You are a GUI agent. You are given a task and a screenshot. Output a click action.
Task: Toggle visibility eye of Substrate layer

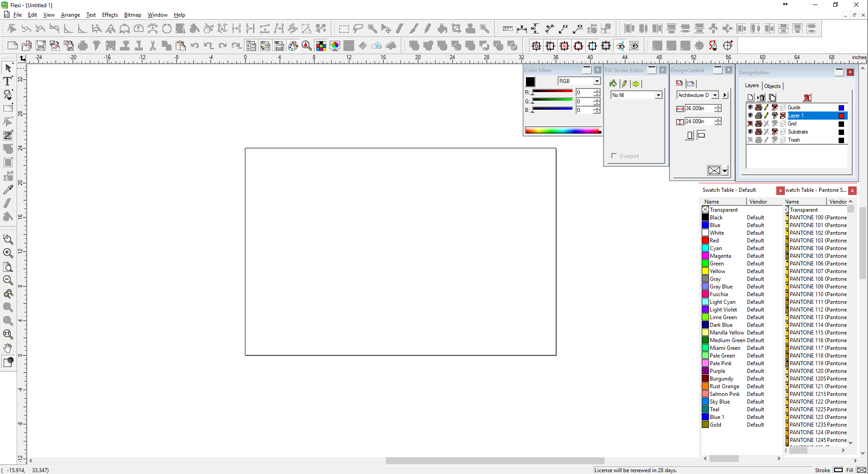[750, 132]
